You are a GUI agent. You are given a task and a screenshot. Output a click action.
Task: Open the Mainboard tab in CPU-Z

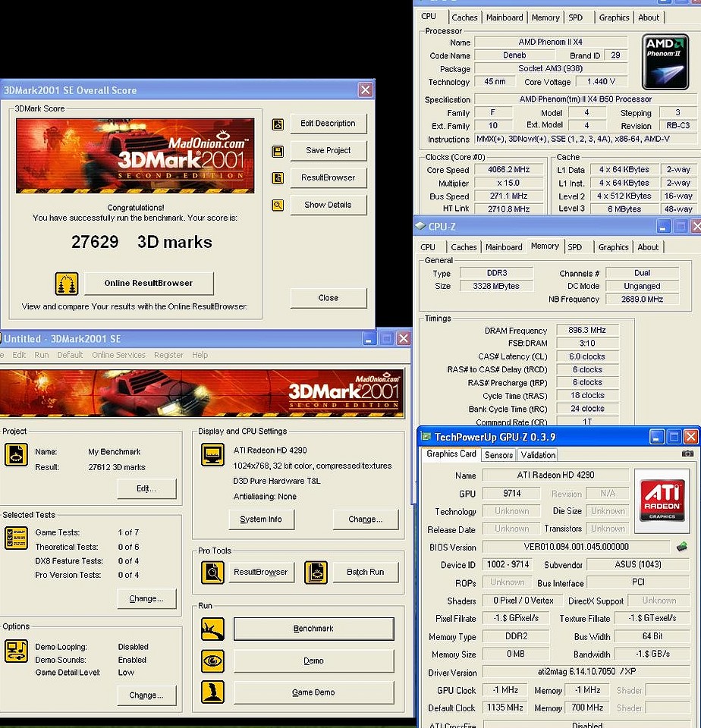click(504, 247)
